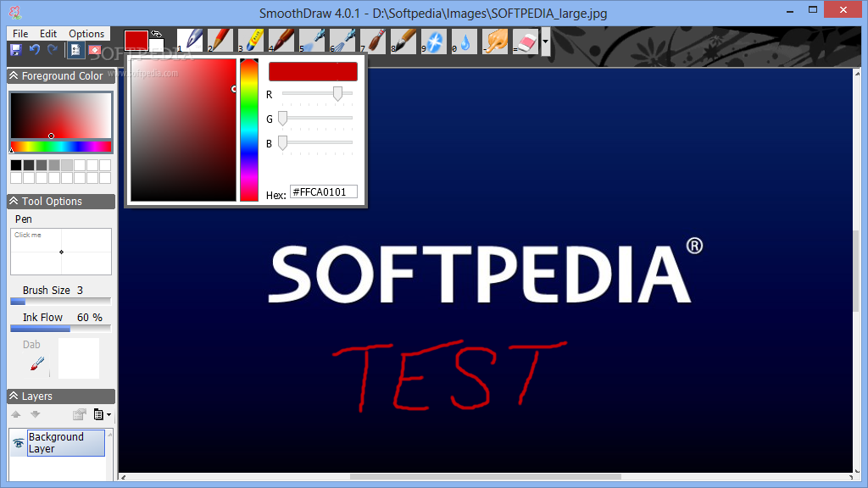Redo the undone stroke
This screenshot has width=868, height=488.
click(x=53, y=50)
